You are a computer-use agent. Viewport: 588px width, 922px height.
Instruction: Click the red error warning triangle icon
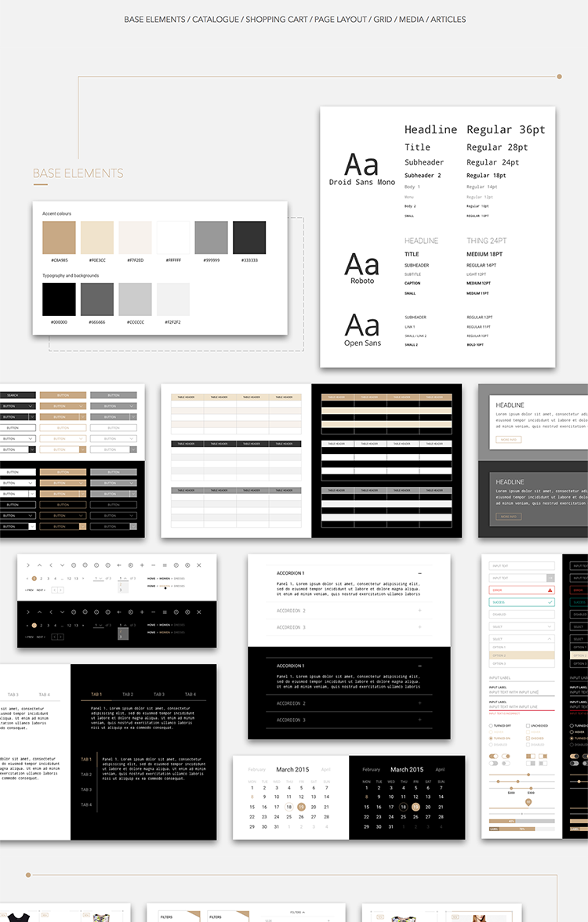[x=550, y=590]
